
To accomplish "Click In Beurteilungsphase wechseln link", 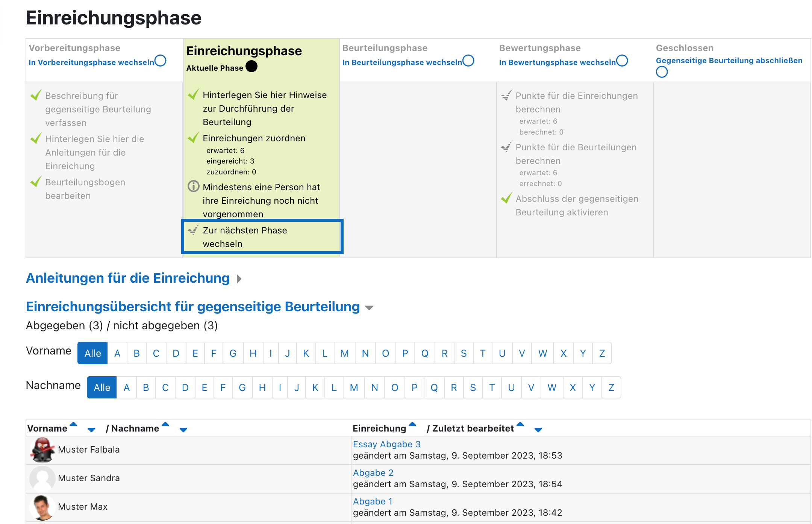I will [x=402, y=62].
